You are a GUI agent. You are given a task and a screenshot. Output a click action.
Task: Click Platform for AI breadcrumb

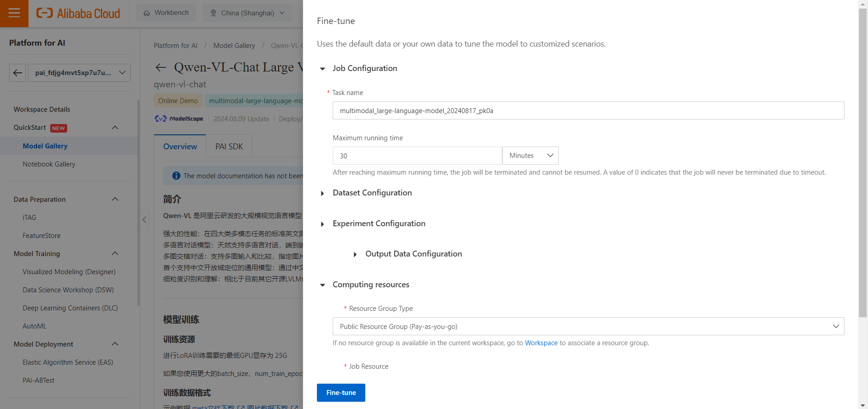pyautogui.click(x=175, y=46)
